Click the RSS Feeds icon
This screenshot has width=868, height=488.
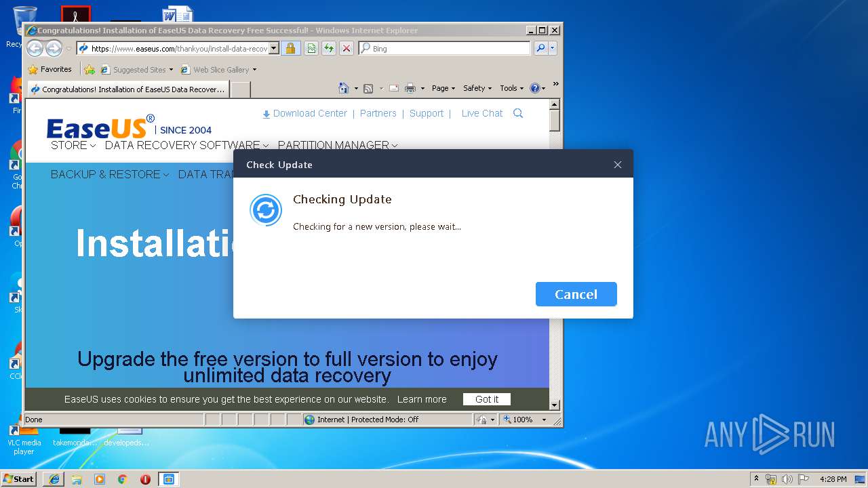coord(368,88)
